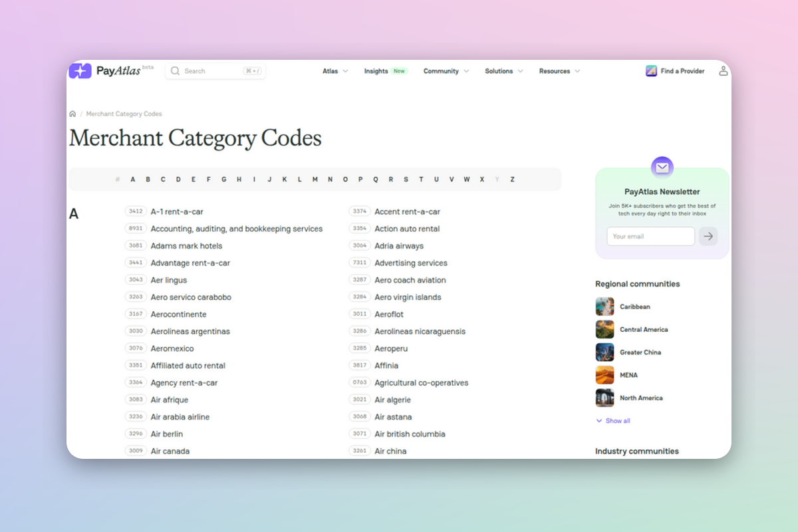Open Agency rent-a-car entry
Viewport: 798px width, 532px height.
pyautogui.click(x=184, y=383)
